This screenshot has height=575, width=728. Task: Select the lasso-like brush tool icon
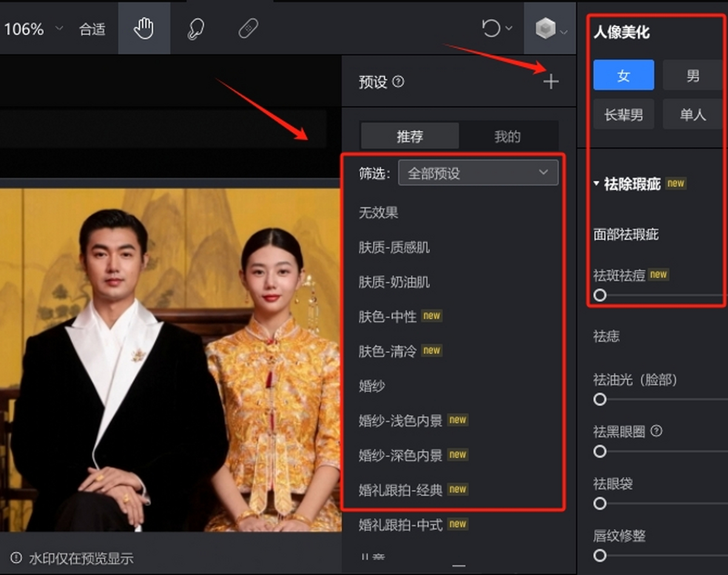(x=196, y=29)
